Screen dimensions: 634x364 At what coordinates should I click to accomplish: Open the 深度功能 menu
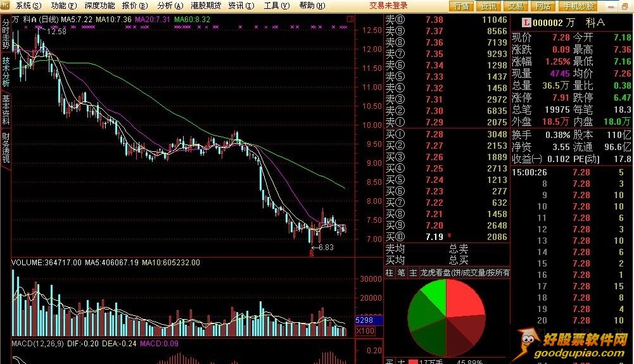(x=99, y=6)
